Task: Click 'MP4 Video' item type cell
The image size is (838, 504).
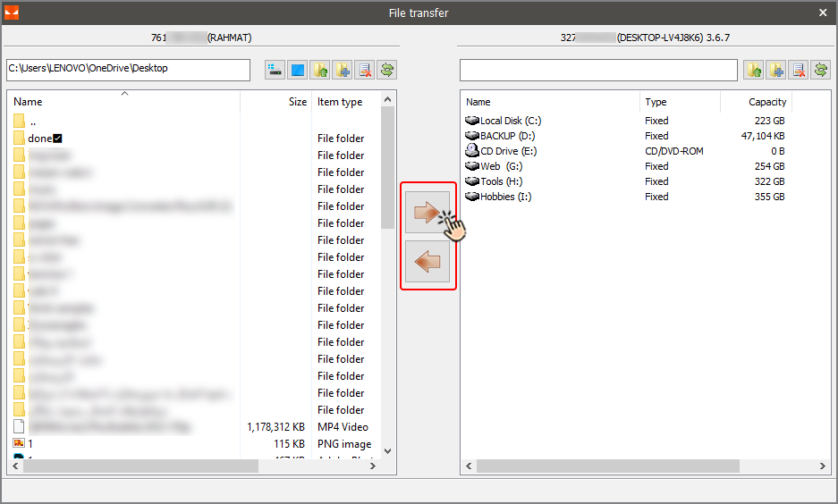Action: (x=343, y=426)
